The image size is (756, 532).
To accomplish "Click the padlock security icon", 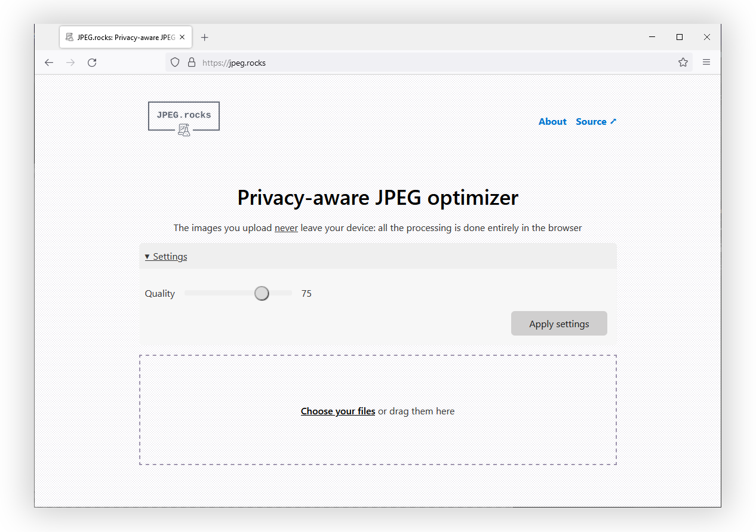I will pos(191,62).
